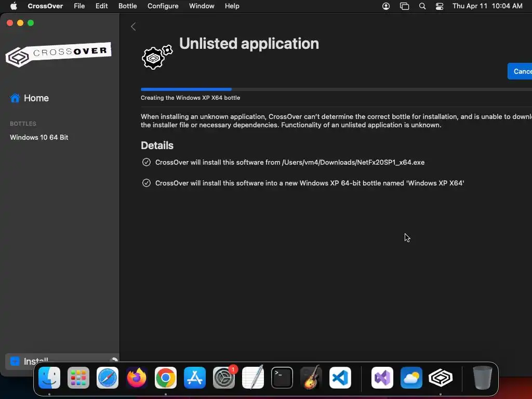Image resolution: width=532 pixels, height=399 pixels.
Task: Open Terminal from the dock
Action: click(282, 378)
